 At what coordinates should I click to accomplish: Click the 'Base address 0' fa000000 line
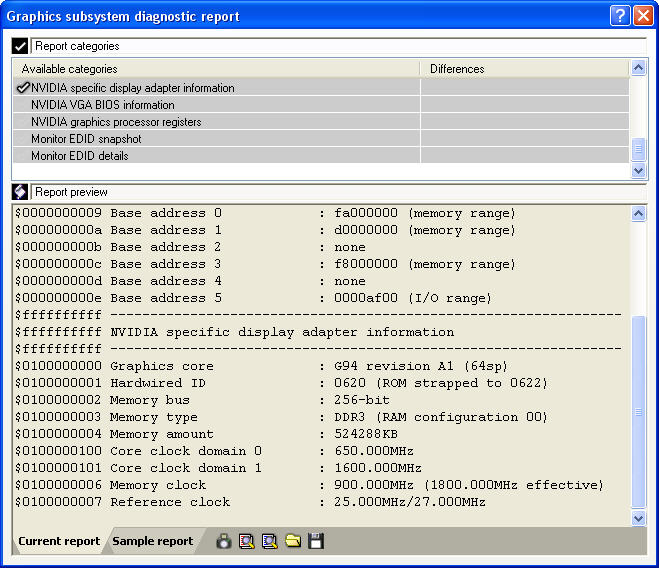pos(265,213)
